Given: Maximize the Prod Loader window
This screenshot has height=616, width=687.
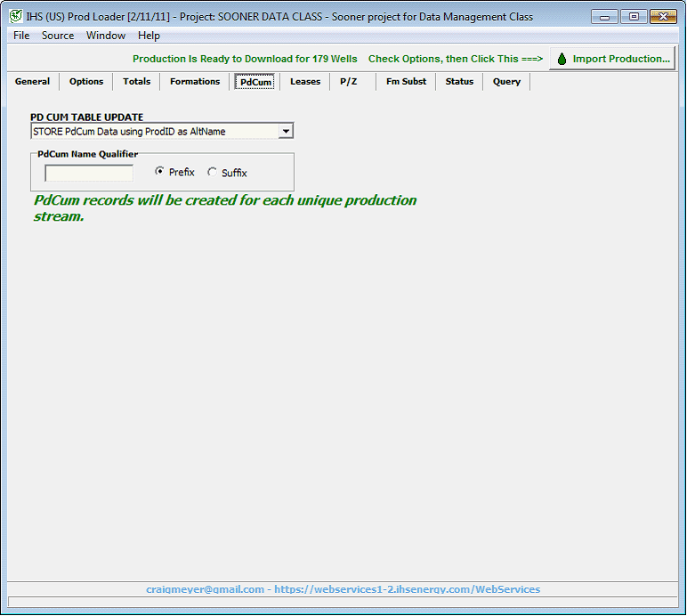Looking at the screenshot, I should (x=634, y=16).
